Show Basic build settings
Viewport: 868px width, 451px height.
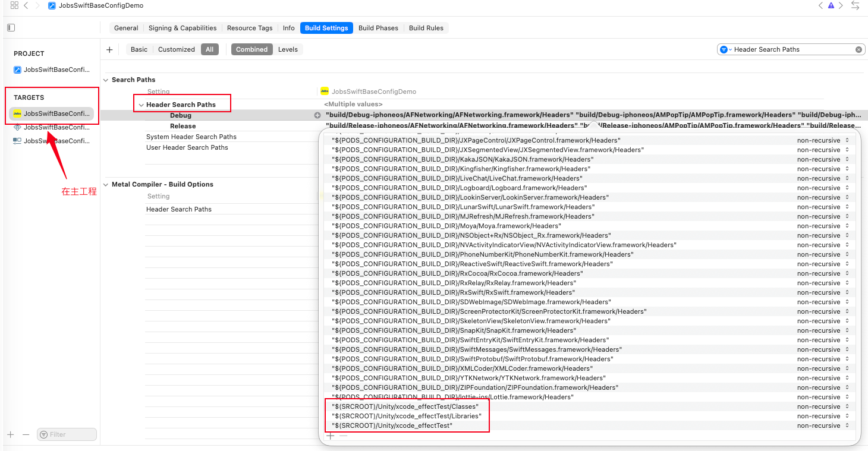139,49
